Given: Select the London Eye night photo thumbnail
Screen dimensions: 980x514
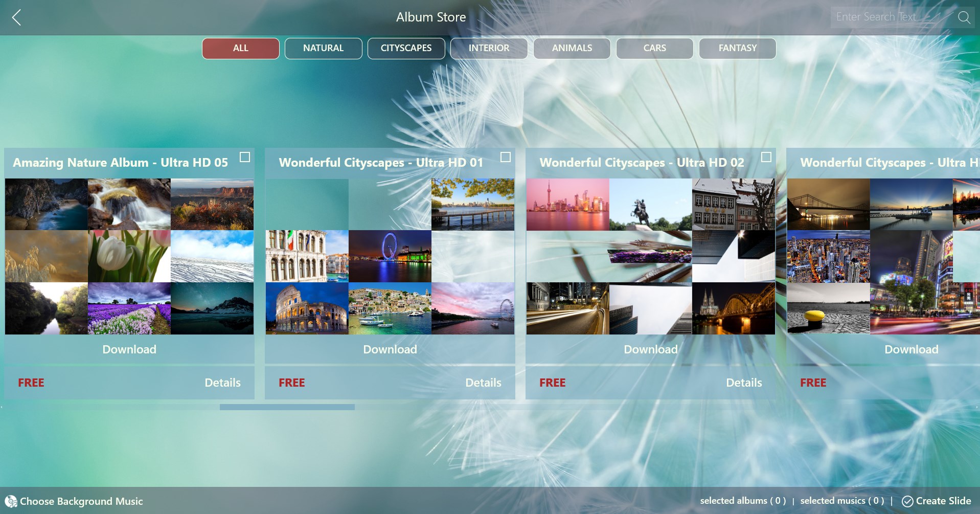Looking at the screenshot, I should click(x=390, y=256).
